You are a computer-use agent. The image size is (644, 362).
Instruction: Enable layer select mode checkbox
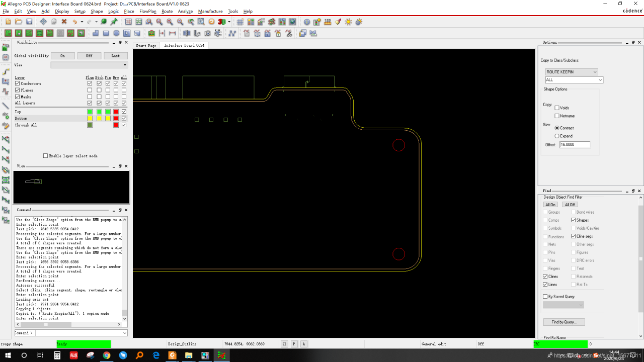point(45,156)
